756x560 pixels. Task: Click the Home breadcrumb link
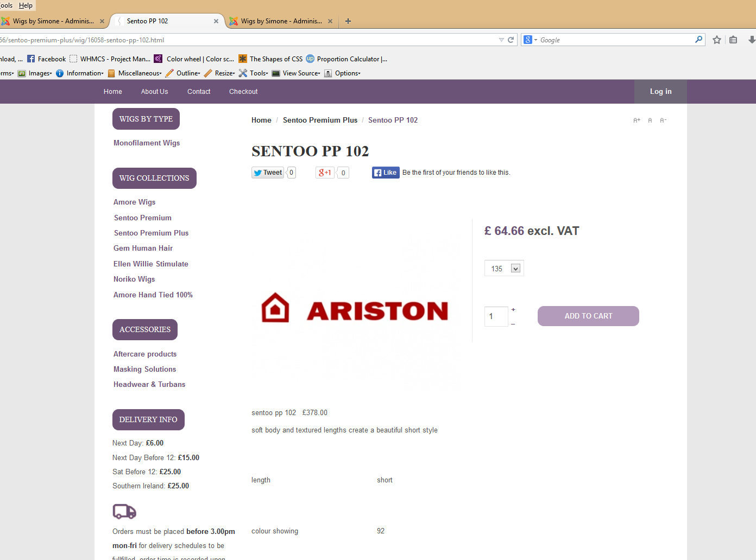click(x=261, y=120)
